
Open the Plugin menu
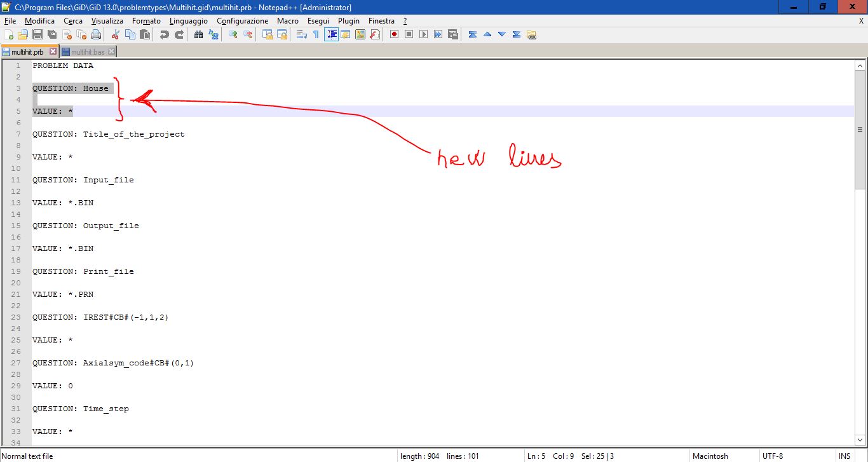(x=348, y=21)
